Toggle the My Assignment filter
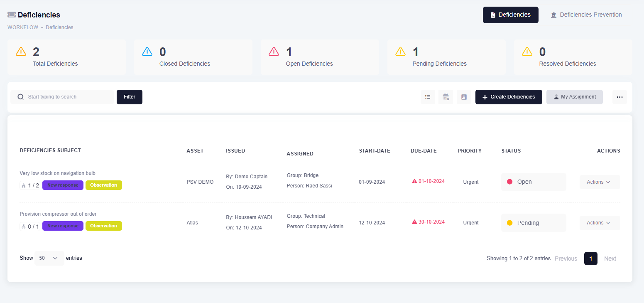Image resolution: width=644 pixels, height=303 pixels. click(x=574, y=97)
